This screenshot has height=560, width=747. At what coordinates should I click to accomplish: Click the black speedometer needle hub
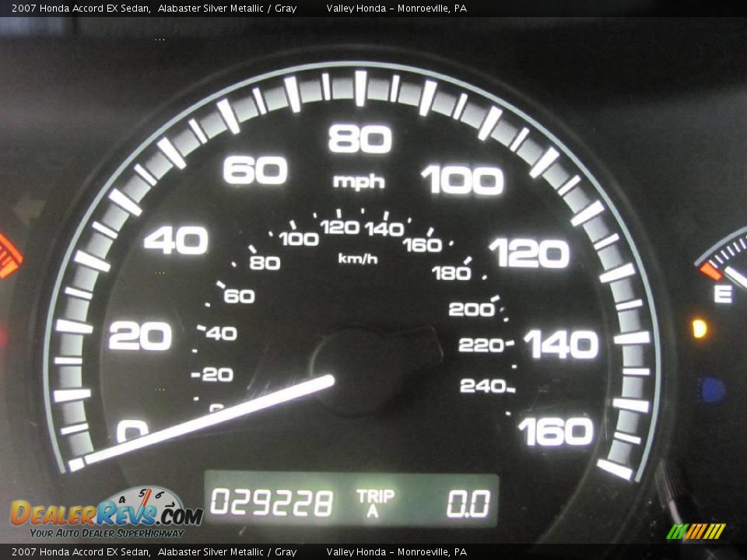[375, 371]
